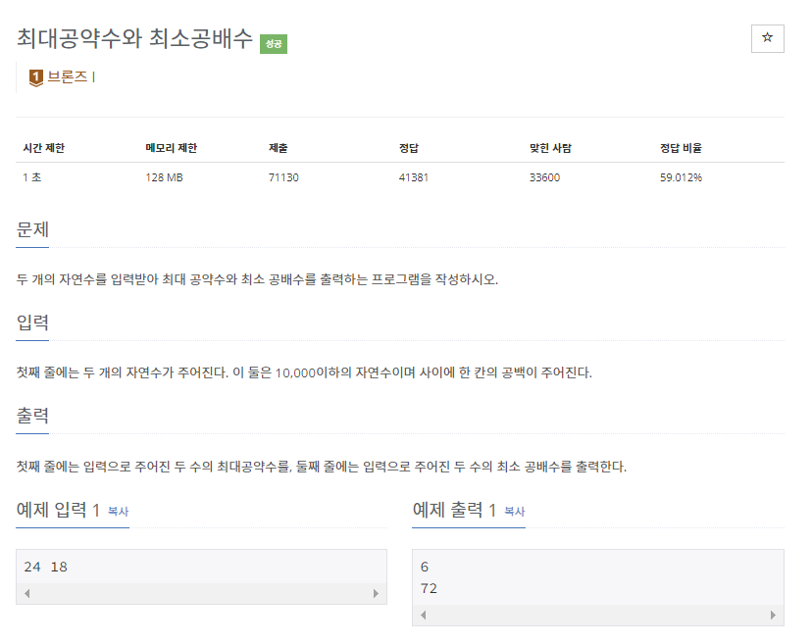Click the 입력 section heading
The width and height of the screenshot is (812, 644).
pos(32,322)
